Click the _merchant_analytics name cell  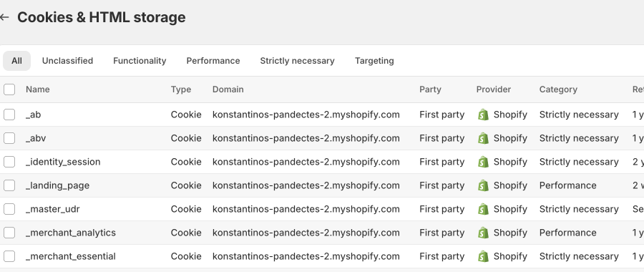(71, 233)
